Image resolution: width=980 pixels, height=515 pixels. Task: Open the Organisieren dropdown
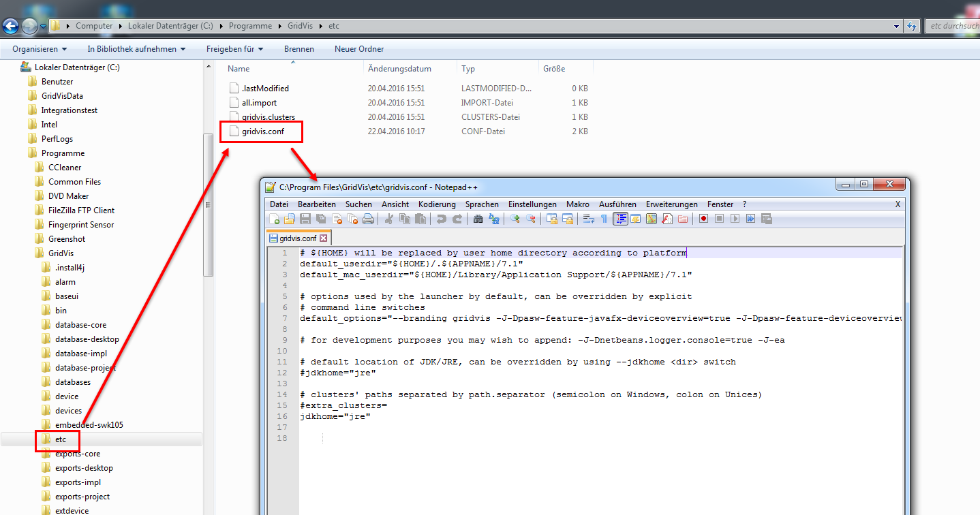[40, 49]
